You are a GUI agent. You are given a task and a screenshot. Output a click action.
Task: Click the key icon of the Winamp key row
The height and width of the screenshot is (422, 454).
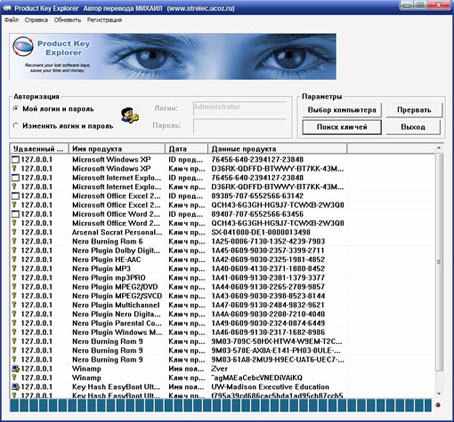14,378
